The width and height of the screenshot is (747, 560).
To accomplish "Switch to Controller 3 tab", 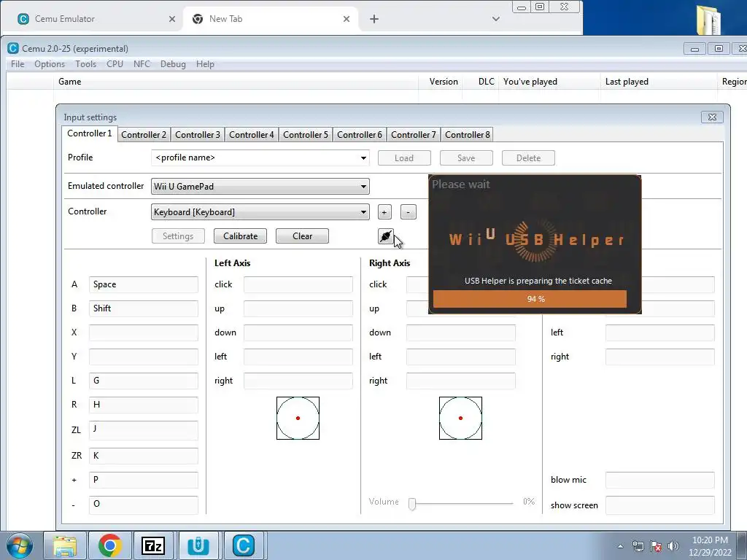I will (197, 135).
